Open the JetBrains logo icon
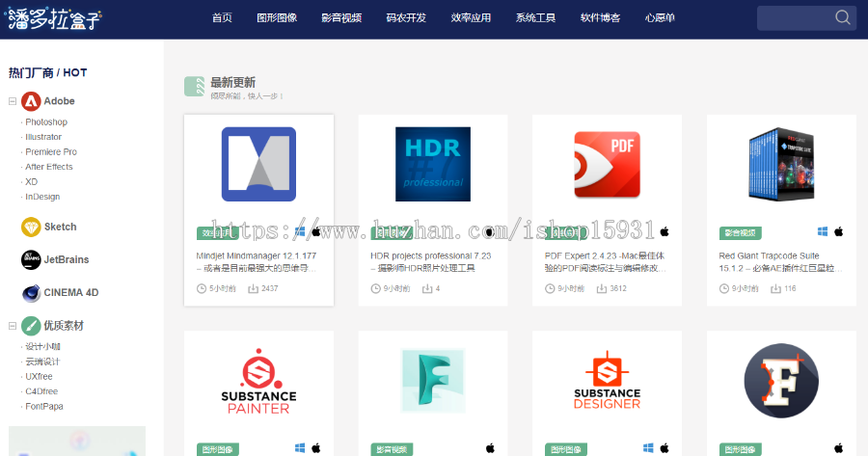The width and height of the screenshot is (868, 456). point(31,259)
